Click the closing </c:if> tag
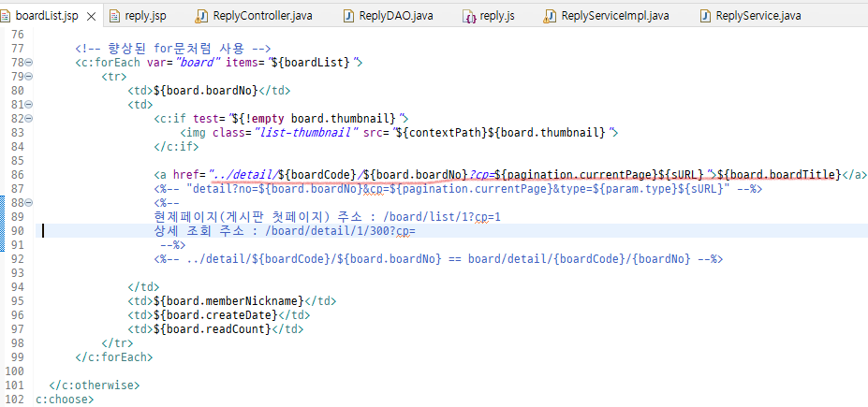 pos(176,147)
